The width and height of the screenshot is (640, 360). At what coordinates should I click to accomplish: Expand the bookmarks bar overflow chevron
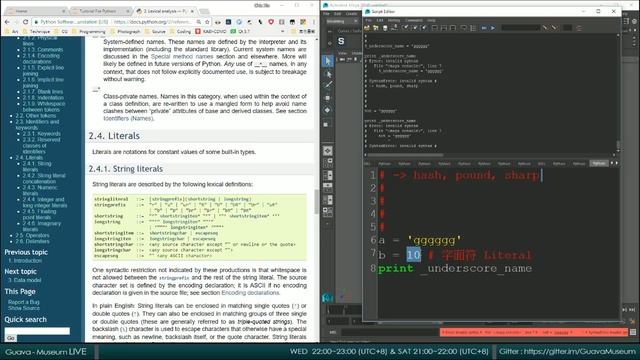(x=282, y=31)
